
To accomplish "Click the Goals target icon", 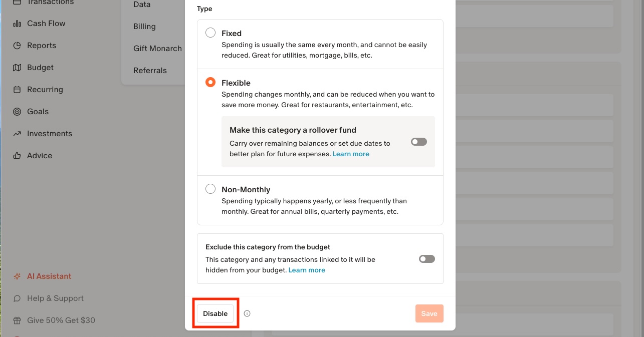I will click(17, 112).
